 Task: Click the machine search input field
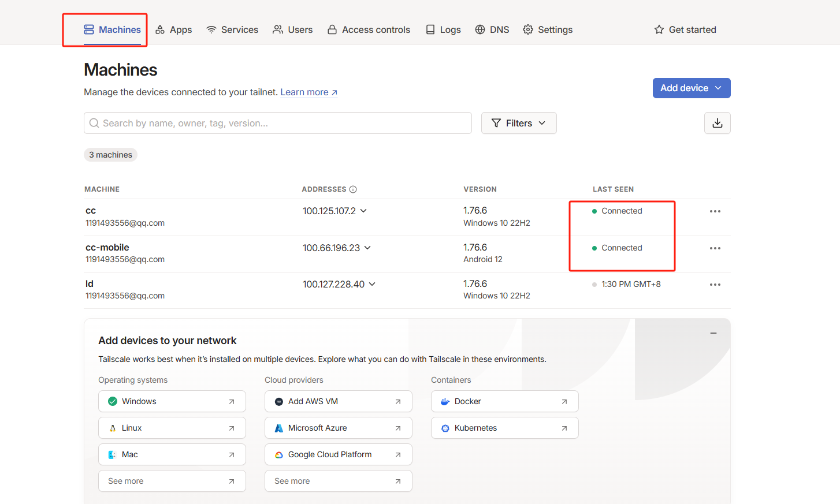pyautogui.click(x=277, y=123)
